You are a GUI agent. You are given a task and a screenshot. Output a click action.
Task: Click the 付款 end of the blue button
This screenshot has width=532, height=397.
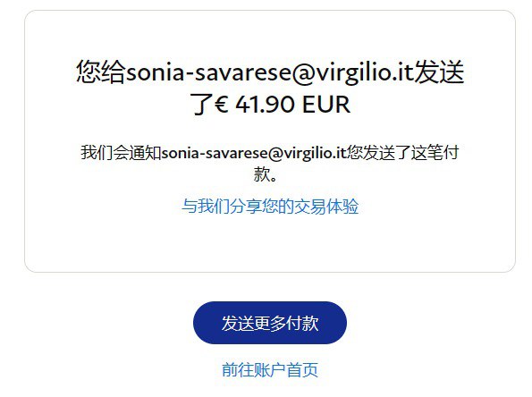pyautogui.click(x=302, y=323)
